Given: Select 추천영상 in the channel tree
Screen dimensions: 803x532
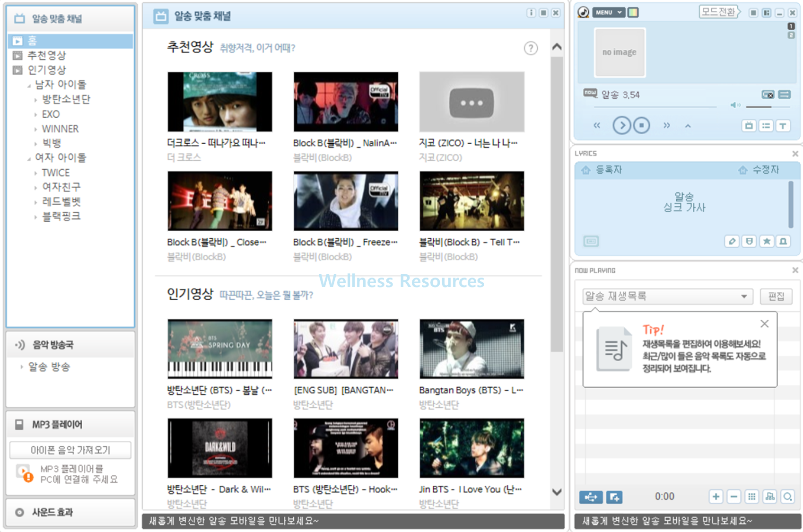Looking at the screenshot, I should pyautogui.click(x=47, y=55).
